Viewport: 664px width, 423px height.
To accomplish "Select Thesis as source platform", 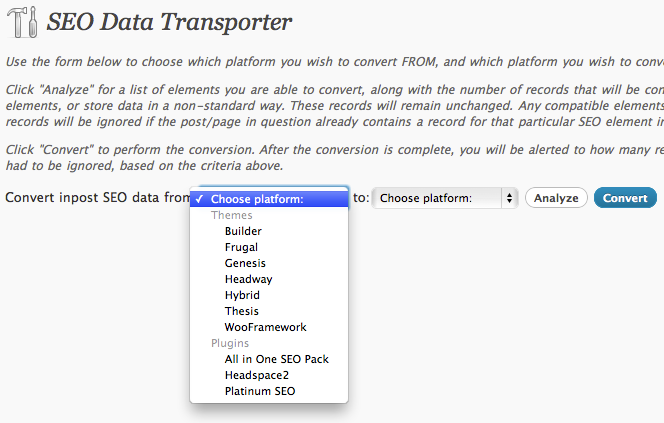I will point(241,311).
